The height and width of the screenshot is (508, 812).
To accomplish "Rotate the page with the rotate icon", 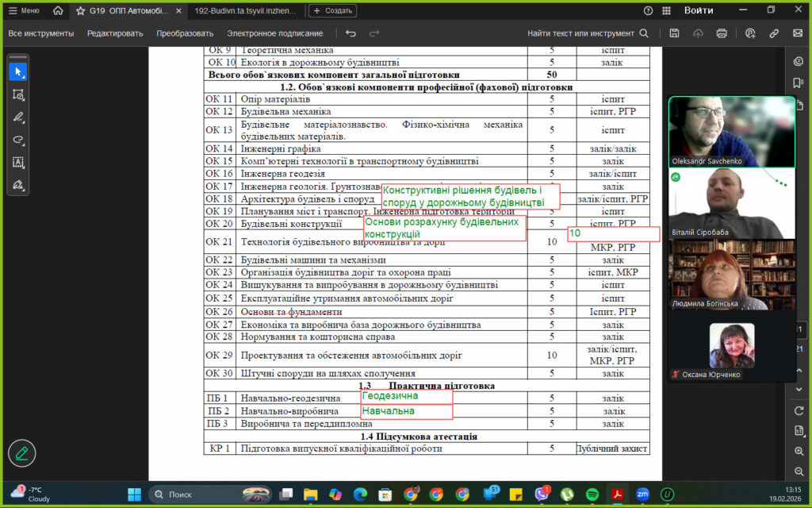I will tap(799, 410).
